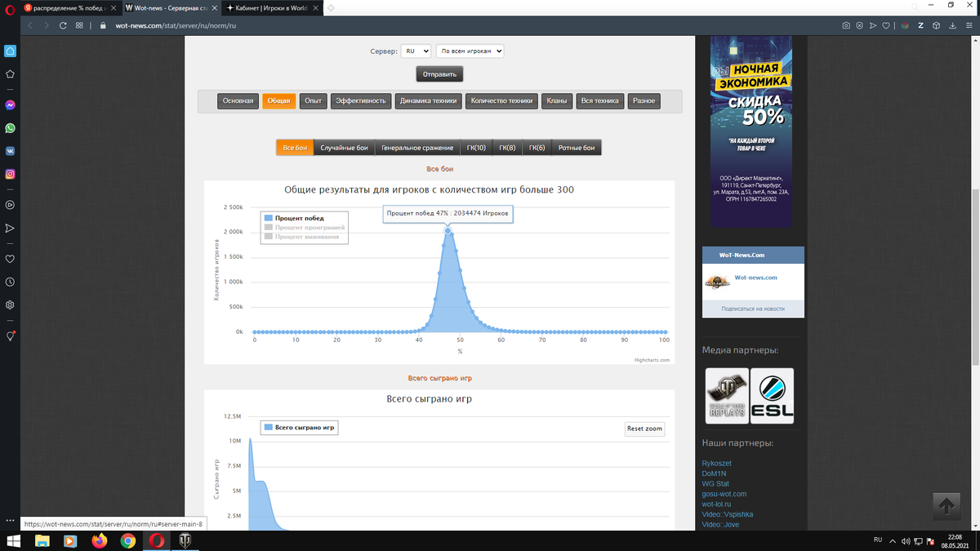Toggle 'Процент побед' series in legend
Viewport: 980px width, 551px height.
(x=294, y=218)
